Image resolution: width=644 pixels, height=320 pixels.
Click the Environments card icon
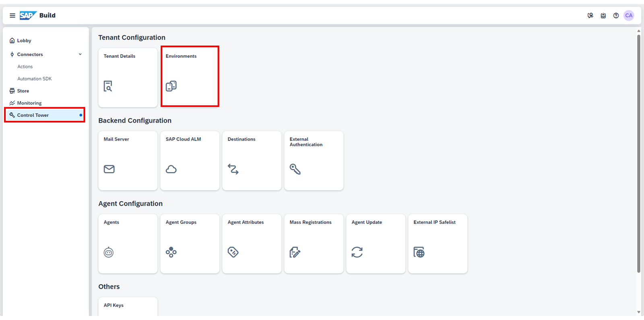tap(171, 86)
